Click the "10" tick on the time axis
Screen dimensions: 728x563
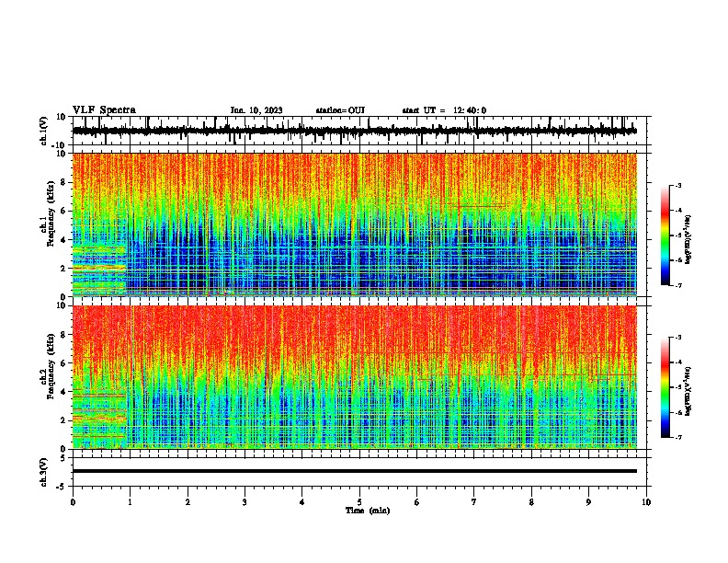646,502
